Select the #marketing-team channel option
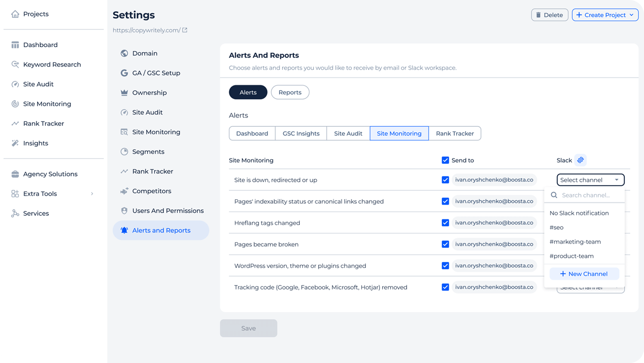The width and height of the screenshot is (644, 363). coord(575,242)
